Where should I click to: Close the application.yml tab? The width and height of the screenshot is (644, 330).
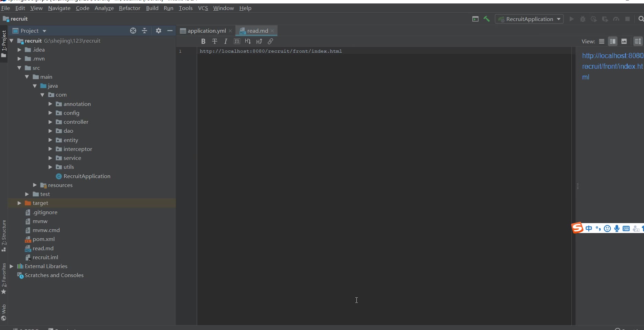(x=230, y=31)
